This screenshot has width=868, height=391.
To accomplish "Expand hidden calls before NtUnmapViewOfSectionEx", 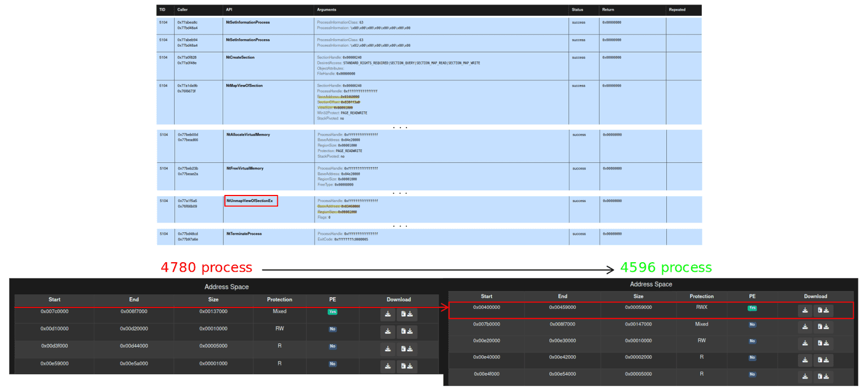I will (400, 192).
